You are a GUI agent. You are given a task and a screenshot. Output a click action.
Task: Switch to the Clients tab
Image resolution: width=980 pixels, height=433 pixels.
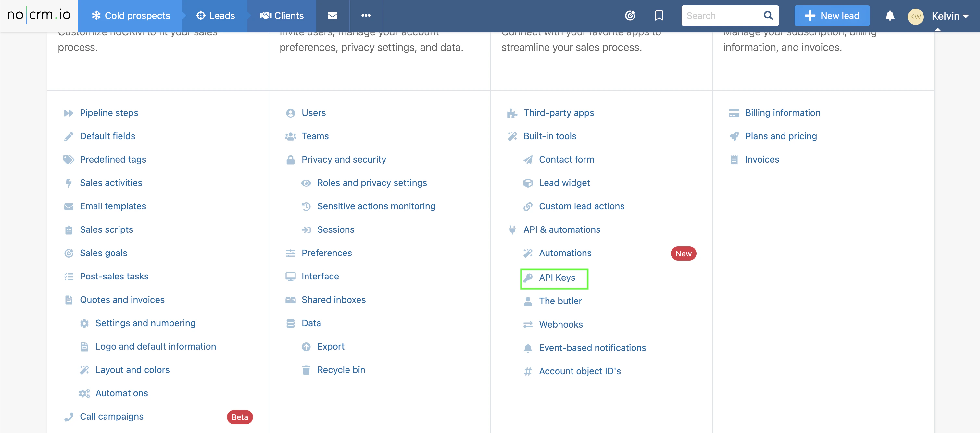[x=282, y=16]
